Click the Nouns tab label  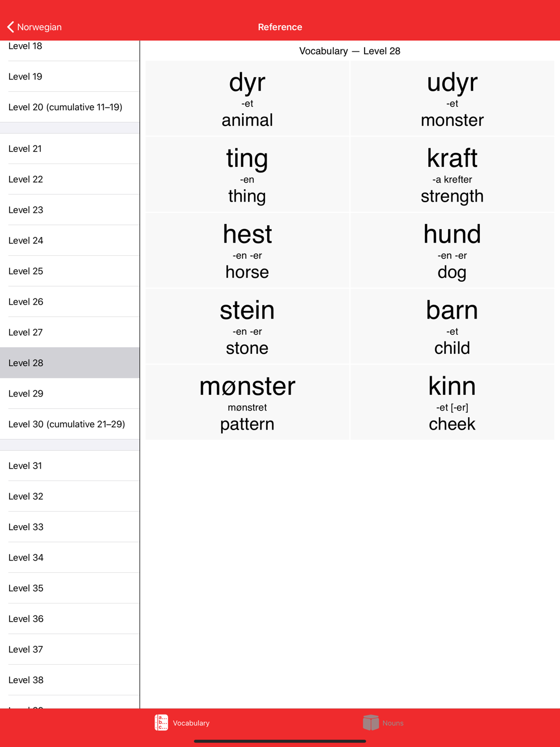click(x=393, y=723)
